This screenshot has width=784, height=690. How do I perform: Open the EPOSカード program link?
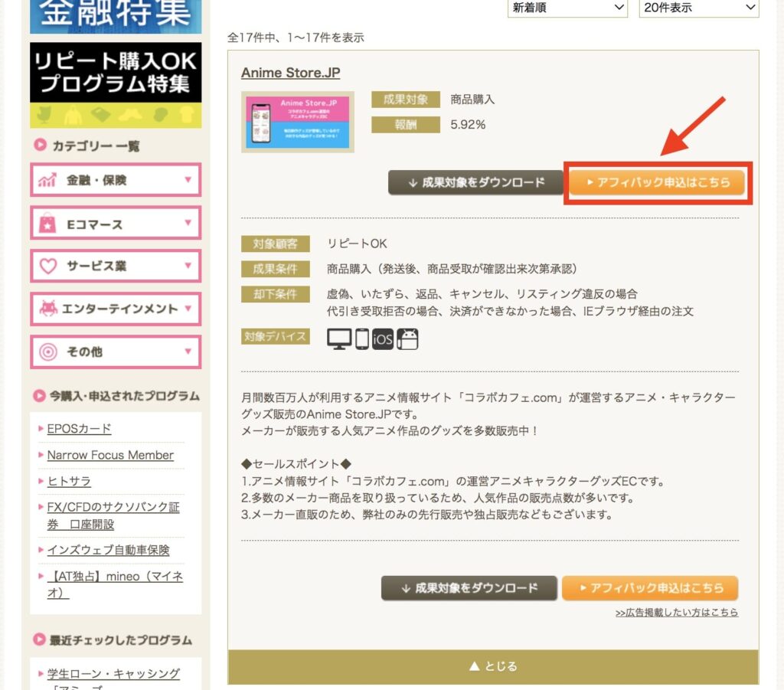click(x=79, y=429)
